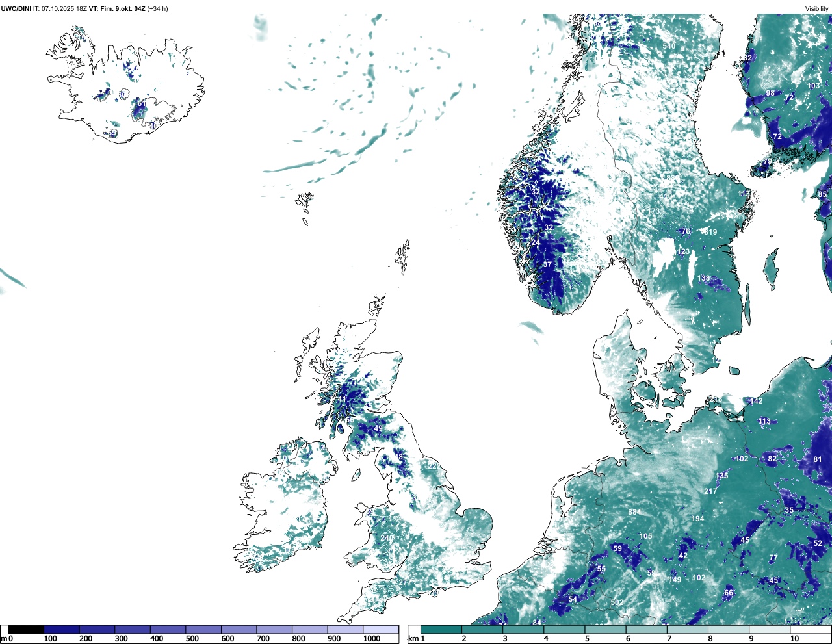Click the '900' meter legend label
The image size is (832, 644).
[x=334, y=639]
